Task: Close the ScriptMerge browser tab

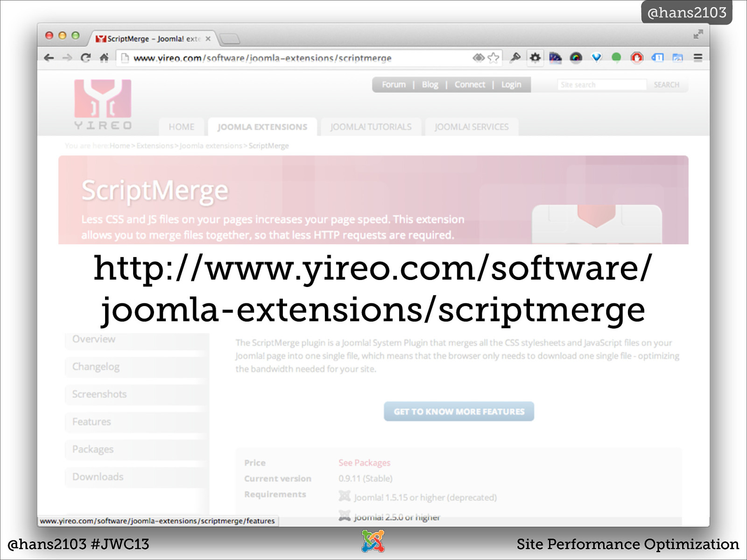Action: pos(208,39)
